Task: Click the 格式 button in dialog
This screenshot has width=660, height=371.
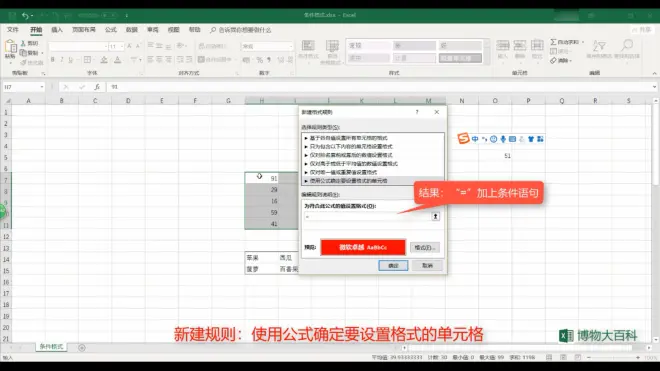Action: tap(425, 248)
